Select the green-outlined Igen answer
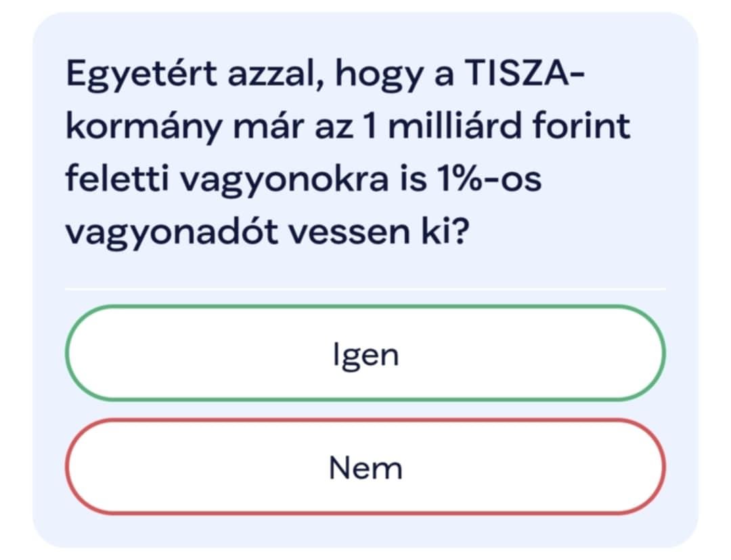731x560 pixels. point(365,353)
